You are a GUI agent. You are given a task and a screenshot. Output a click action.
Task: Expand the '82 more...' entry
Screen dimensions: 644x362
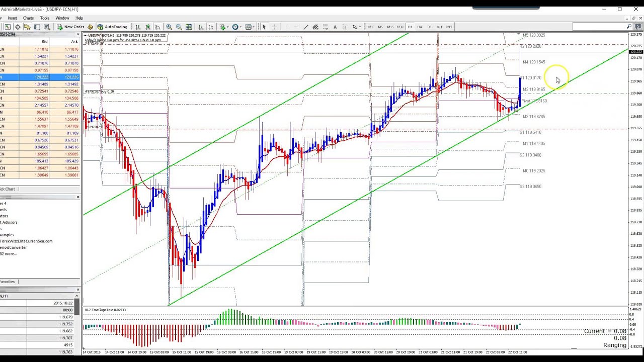point(9,254)
